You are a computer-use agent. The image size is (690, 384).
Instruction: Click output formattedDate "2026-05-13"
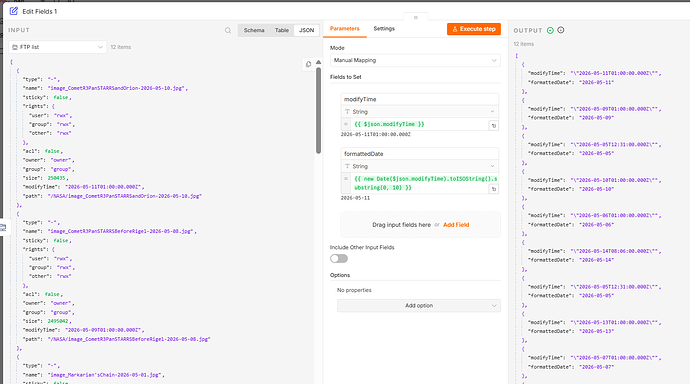(x=596, y=331)
